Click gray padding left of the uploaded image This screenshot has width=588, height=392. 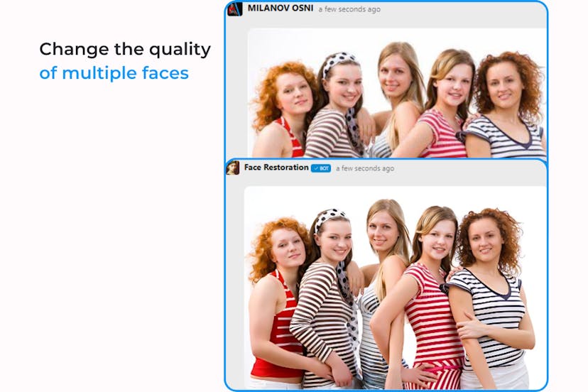coord(237,92)
